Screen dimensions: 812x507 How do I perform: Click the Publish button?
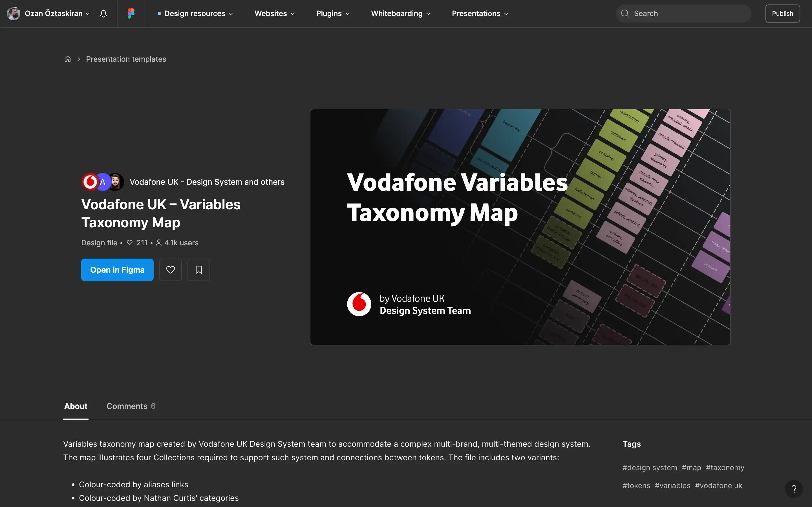point(783,14)
